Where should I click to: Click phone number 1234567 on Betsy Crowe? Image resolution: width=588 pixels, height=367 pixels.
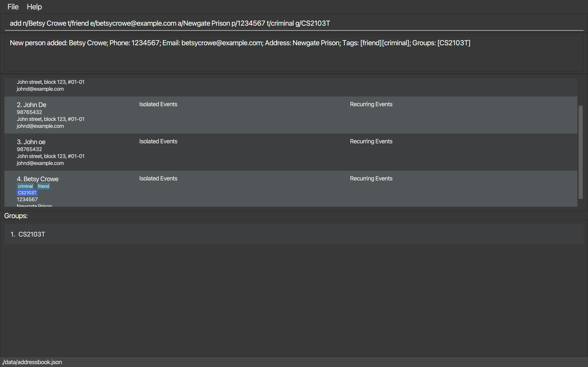coord(27,200)
